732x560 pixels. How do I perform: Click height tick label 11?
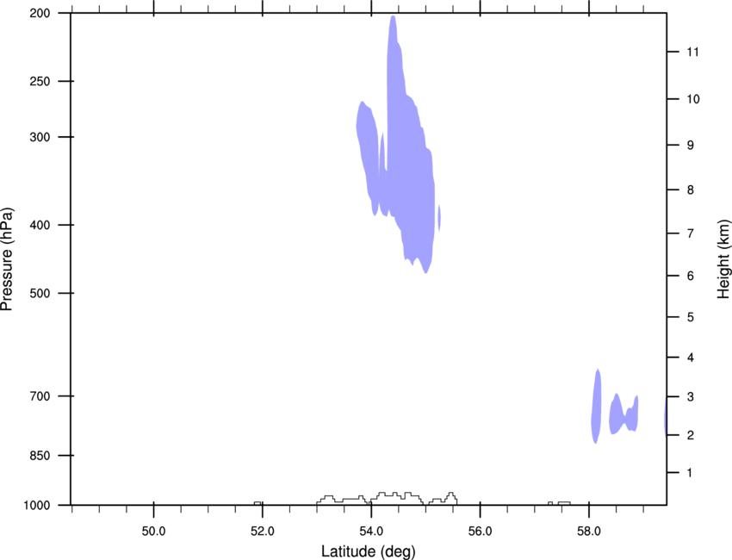click(692, 52)
